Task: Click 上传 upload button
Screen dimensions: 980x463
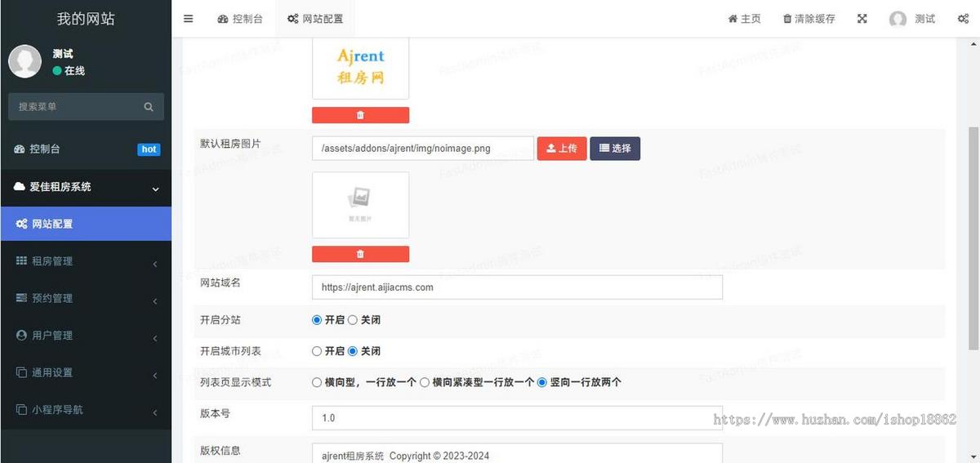Action: click(x=562, y=149)
